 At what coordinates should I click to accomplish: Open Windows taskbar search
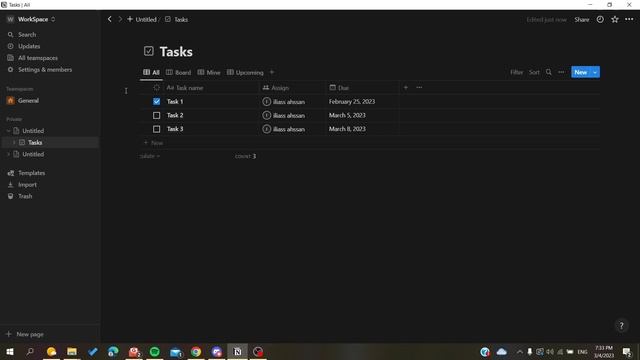[x=30, y=351]
